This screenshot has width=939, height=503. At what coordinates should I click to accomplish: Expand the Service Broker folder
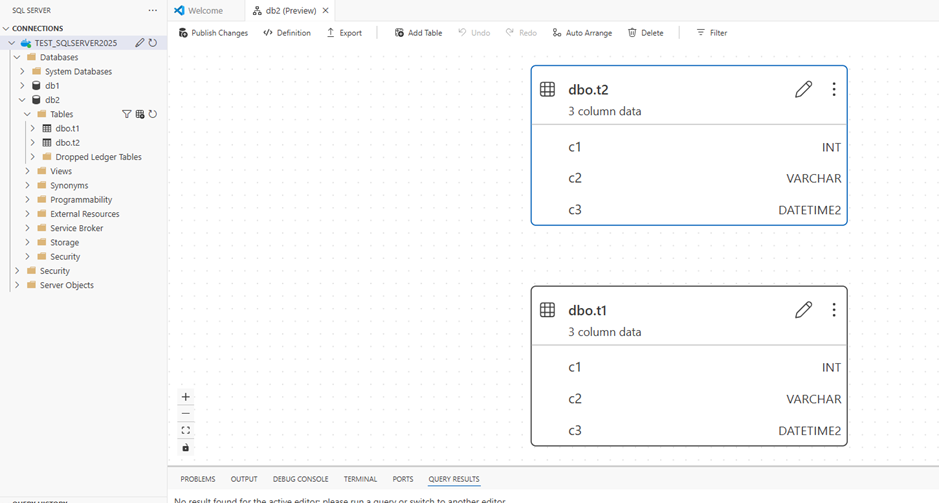click(28, 228)
